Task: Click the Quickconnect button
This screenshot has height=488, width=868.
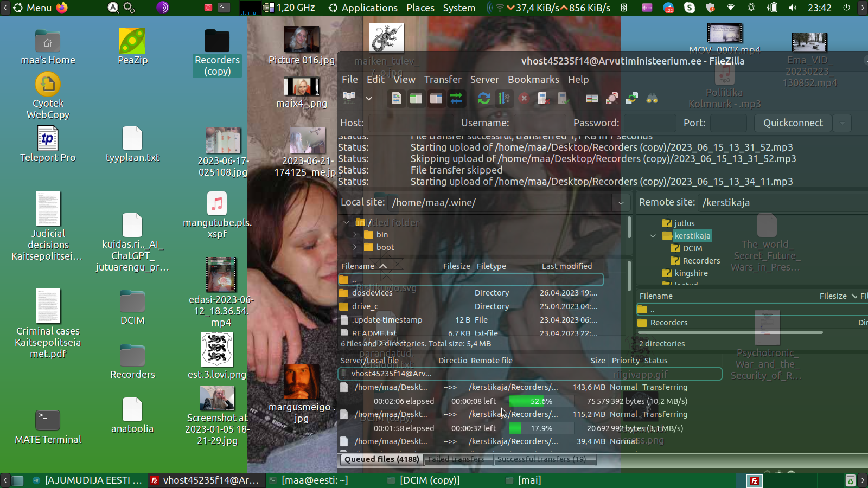Action: (793, 123)
